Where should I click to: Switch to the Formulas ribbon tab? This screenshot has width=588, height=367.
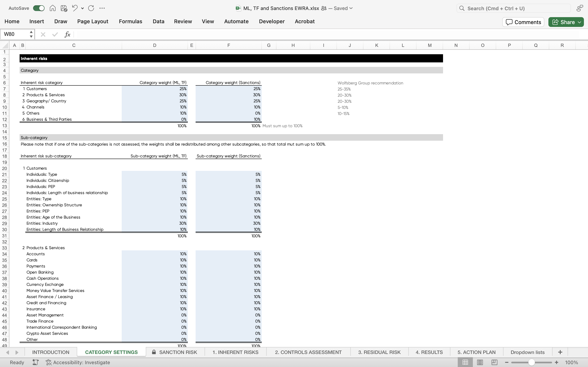130,21
